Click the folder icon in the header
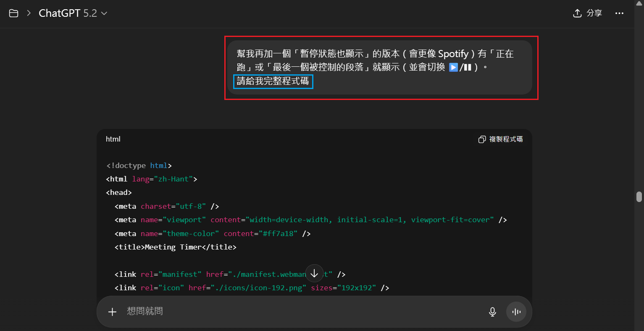This screenshot has height=331, width=644. coord(13,13)
